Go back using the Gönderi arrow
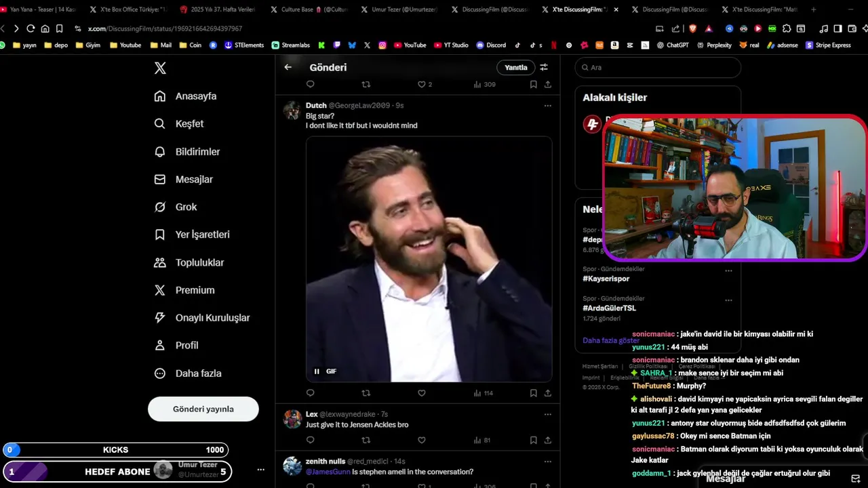The width and height of the screenshot is (868, 488). (288, 67)
